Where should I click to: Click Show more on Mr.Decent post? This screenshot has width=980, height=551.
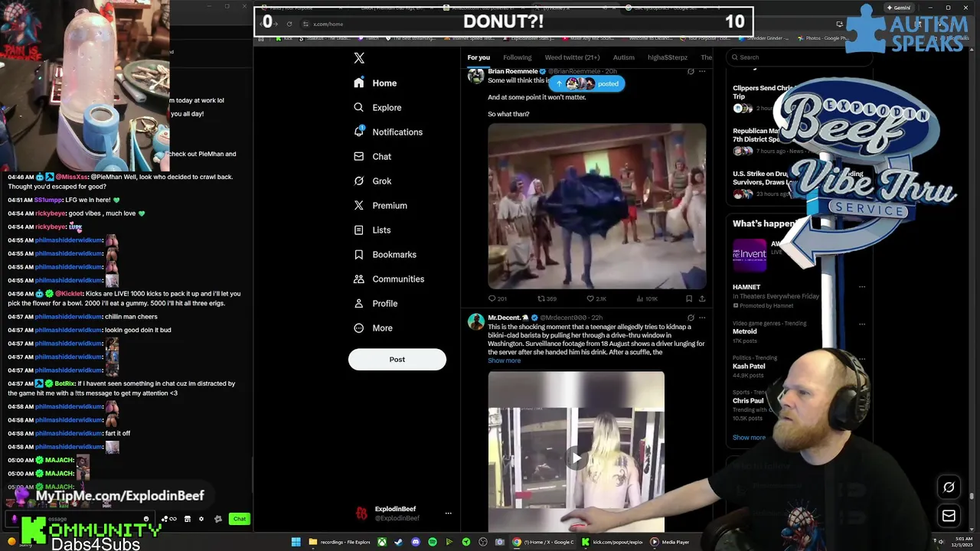point(504,360)
